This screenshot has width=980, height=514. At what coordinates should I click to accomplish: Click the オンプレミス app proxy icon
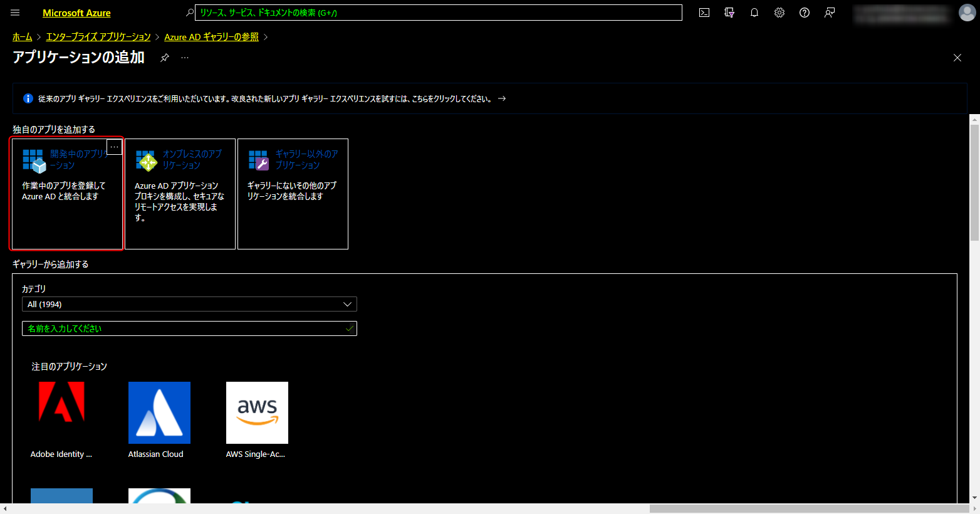(146, 160)
